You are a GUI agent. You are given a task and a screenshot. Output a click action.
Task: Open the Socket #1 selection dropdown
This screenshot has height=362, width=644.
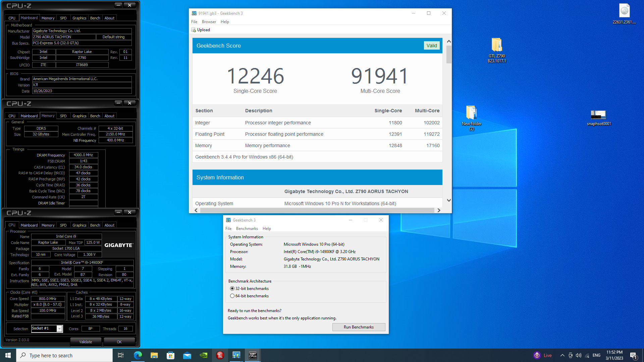coord(59,329)
